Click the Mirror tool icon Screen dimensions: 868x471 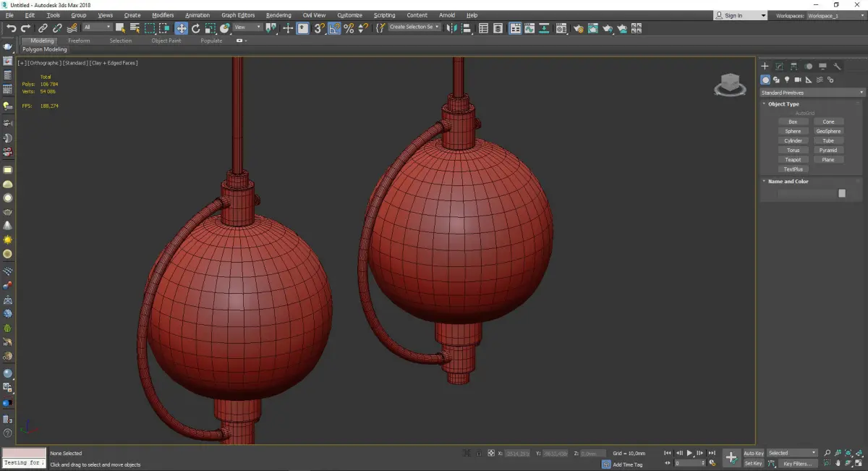(451, 28)
